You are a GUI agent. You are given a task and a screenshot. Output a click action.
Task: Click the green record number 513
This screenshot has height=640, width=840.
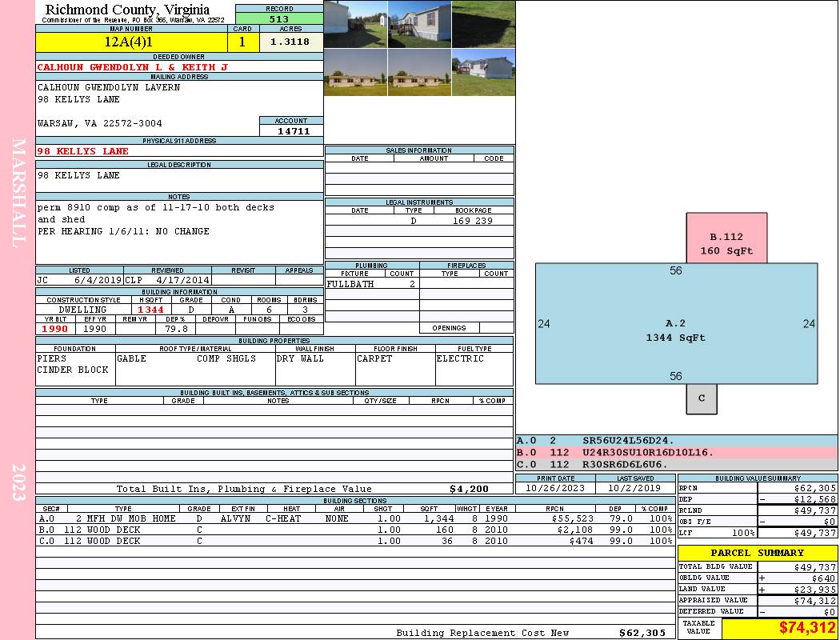point(279,19)
